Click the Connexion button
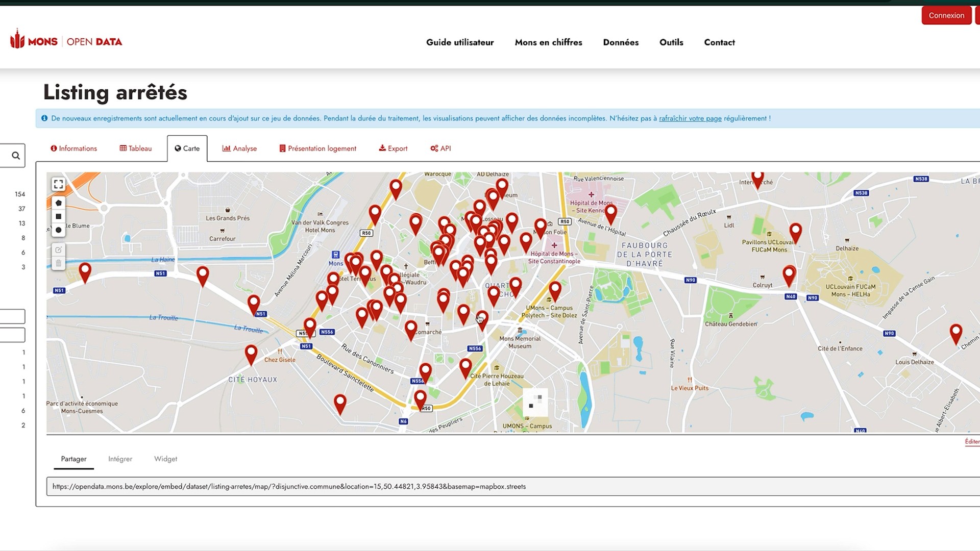The height and width of the screenshot is (551, 980). (946, 15)
